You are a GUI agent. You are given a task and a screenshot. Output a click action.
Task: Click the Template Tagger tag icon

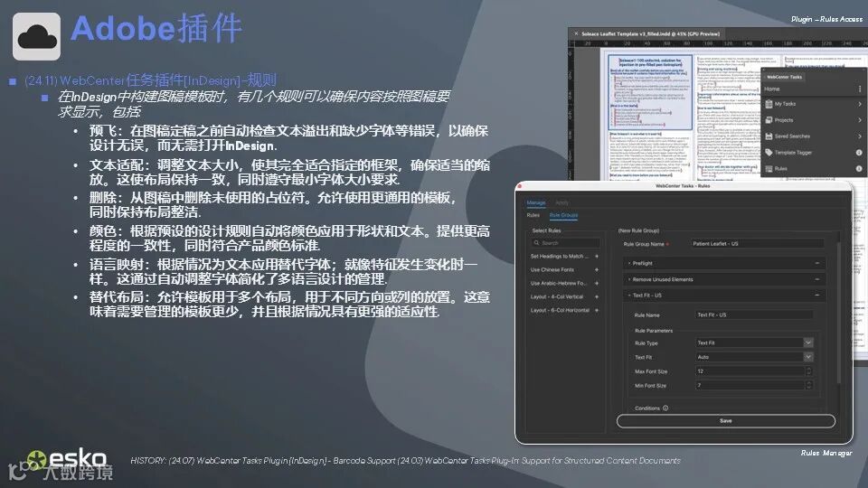pos(769,152)
